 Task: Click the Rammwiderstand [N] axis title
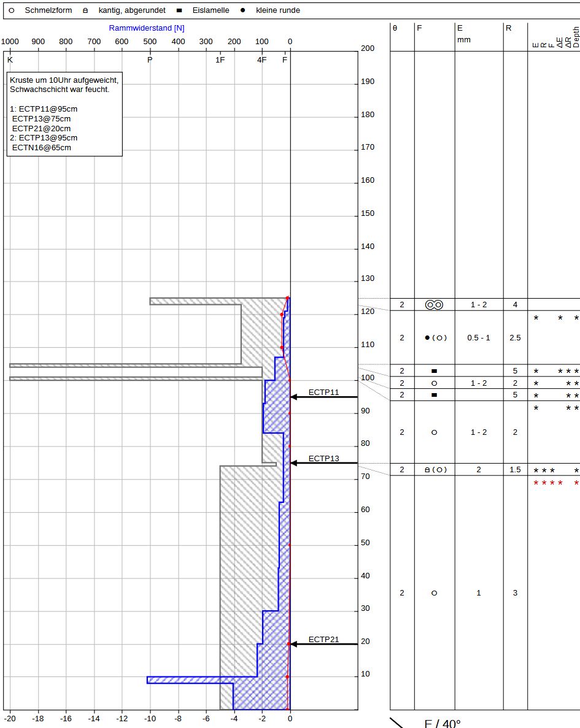pyautogui.click(x=147, y=28)
